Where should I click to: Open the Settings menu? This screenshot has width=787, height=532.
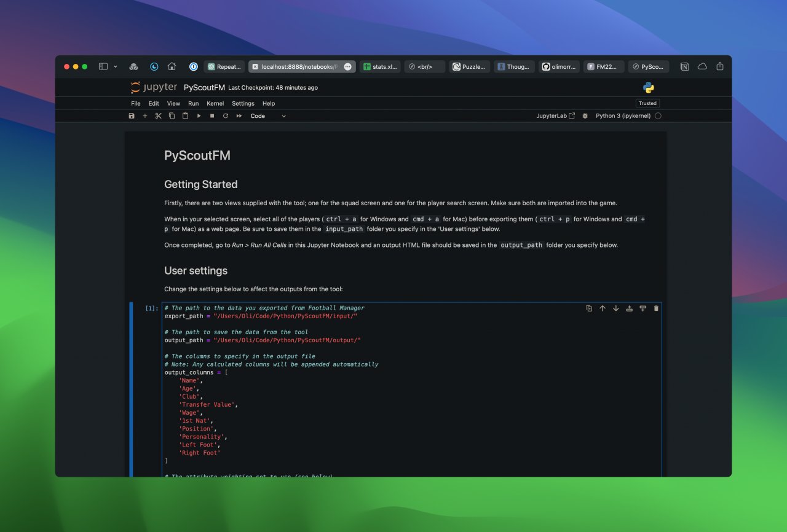click(x=243, y=104)
